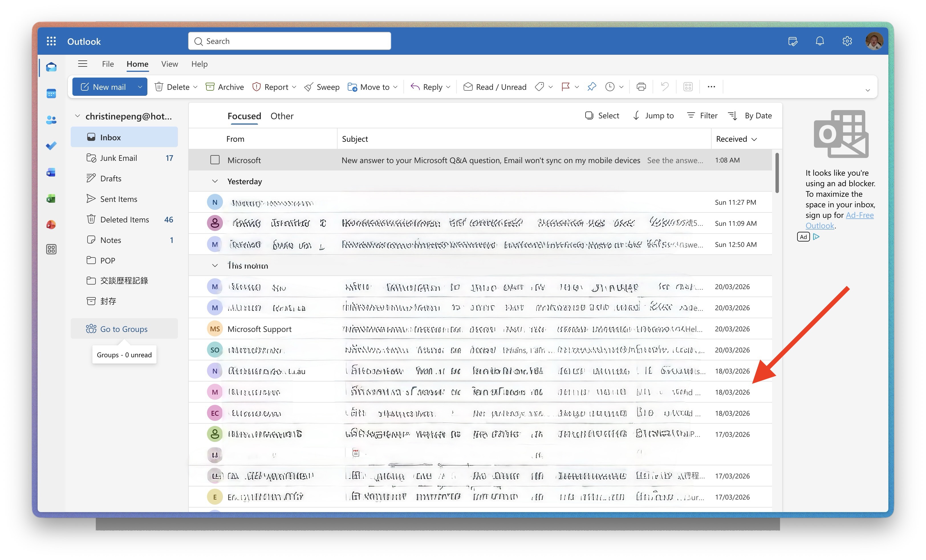Click the Print icon in toolbar
The width and height of the screenshot is (926, 560).
point(641,87)
